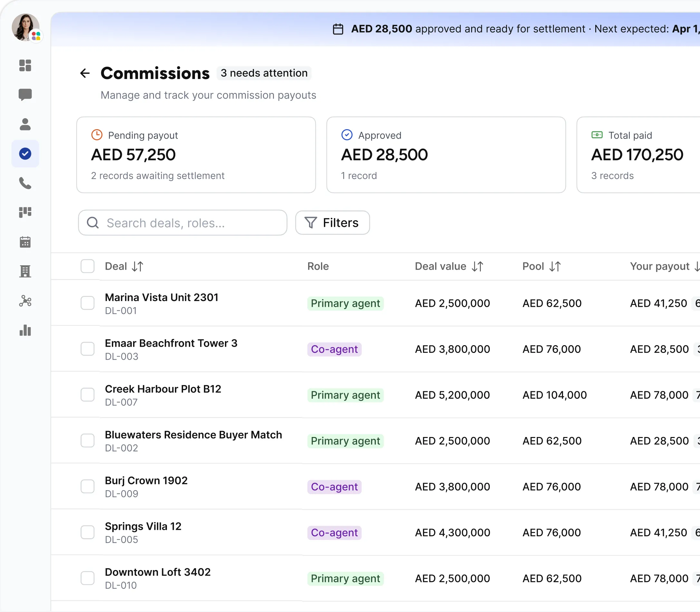Click the funnel icon on Filters button
Viewport: 700px width, 612px height.
pos(310,223)
